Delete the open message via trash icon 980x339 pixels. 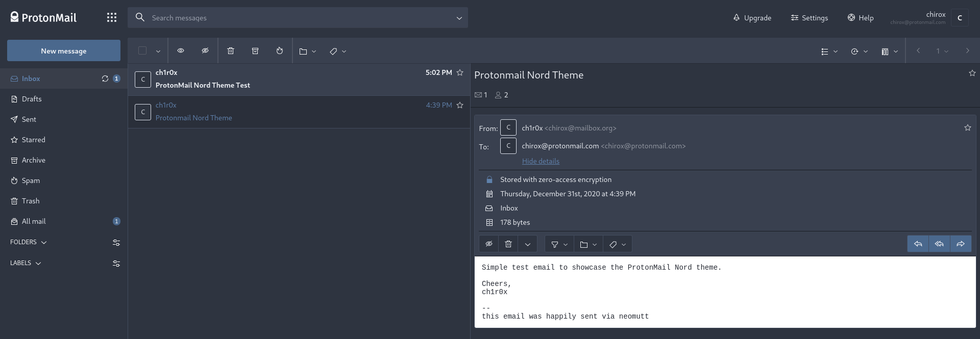(x=508, y=244)
